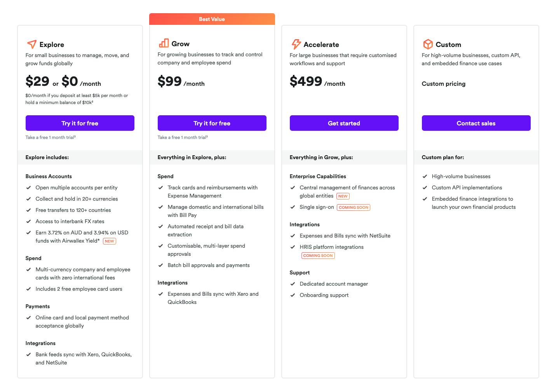Viewport: 554px width, 392px height.
Task: Click the COMING SOON badge under HRIS integrations
Action: 318,255
